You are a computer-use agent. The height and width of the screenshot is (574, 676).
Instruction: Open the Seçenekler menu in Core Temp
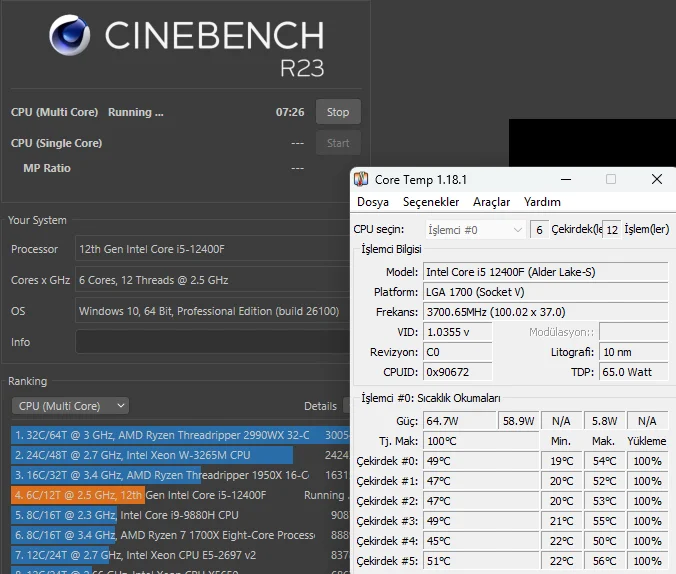[431, 202]
